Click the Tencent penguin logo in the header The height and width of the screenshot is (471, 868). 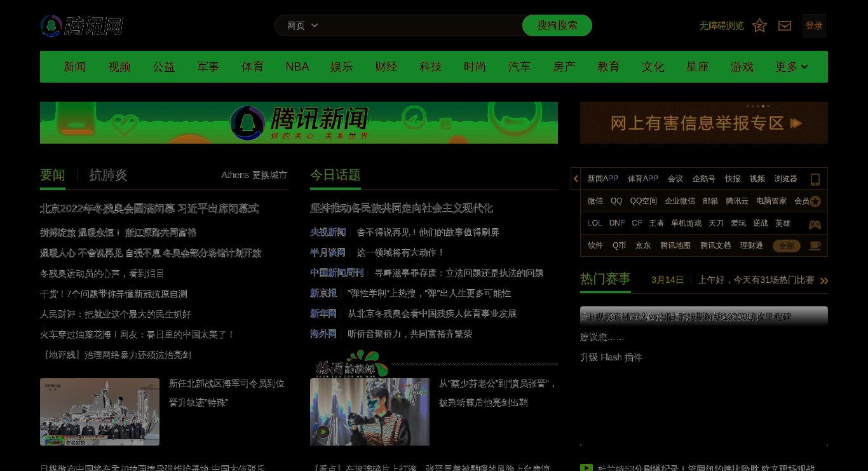pyautogui.click(x=81, y=26)
